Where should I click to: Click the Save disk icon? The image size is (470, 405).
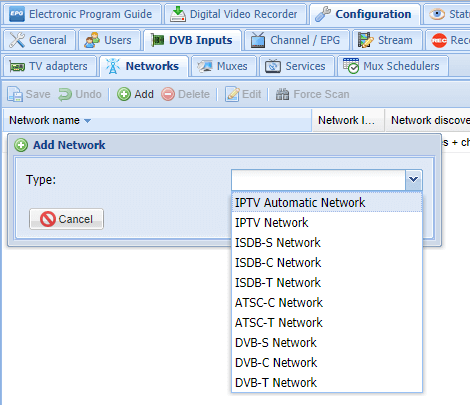[15, 94]
